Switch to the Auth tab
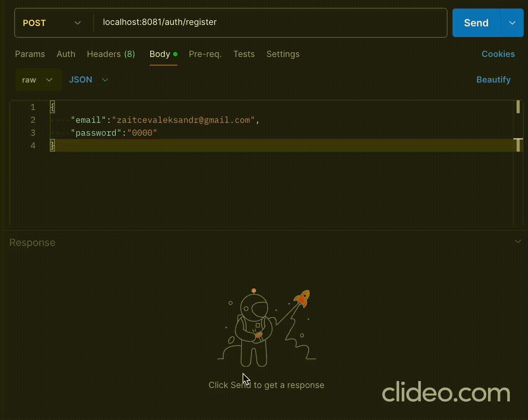Image resolution: width=528 pixels, height=420 pixels. click(66, 54)
